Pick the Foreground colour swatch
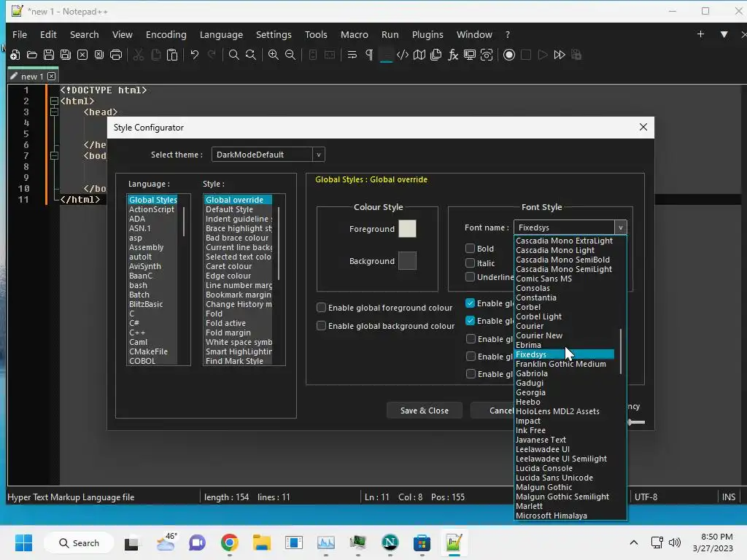This screenshot has width=747, height=560. 407,228
